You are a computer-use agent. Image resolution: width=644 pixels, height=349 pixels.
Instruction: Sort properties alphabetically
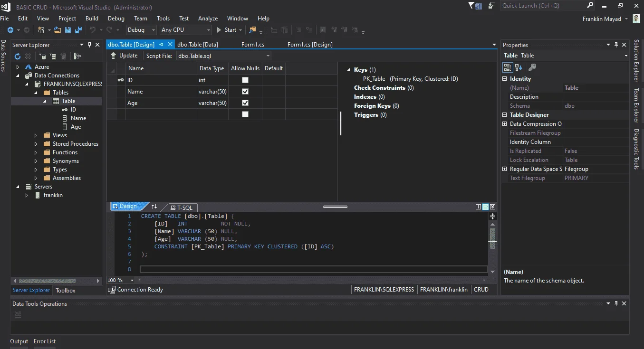point(519,67)
